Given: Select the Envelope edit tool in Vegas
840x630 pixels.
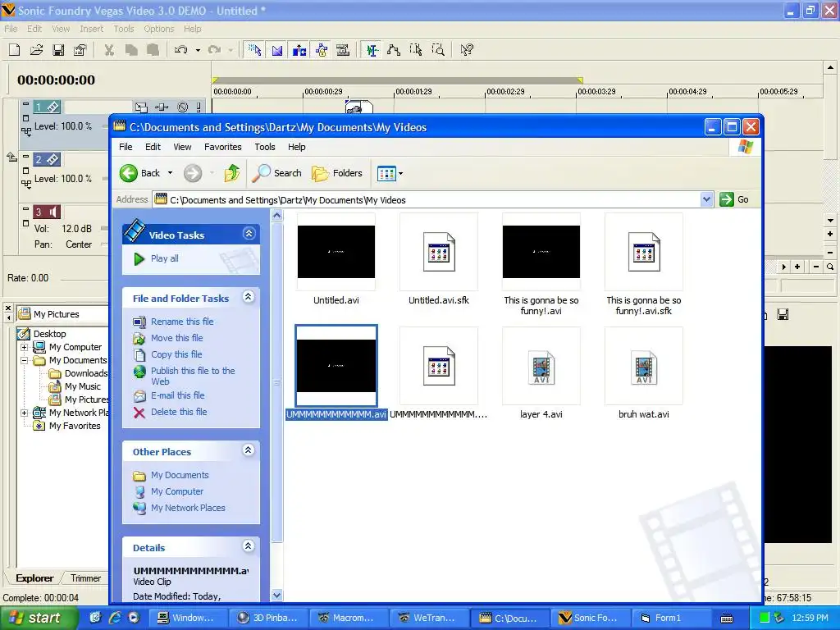Looking at the screenshot, I should 394,50.
